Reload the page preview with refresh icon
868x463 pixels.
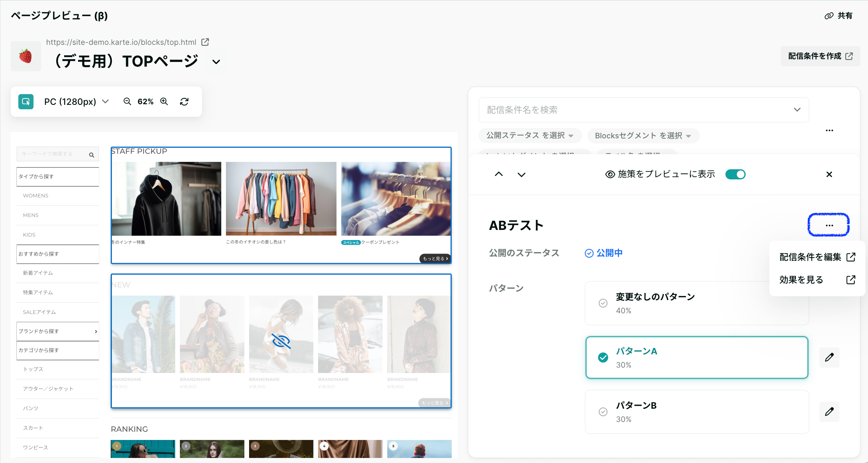(x=184, y=101)
